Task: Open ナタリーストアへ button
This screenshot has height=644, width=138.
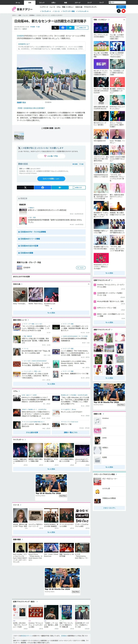Action: [x=109, y=508]
